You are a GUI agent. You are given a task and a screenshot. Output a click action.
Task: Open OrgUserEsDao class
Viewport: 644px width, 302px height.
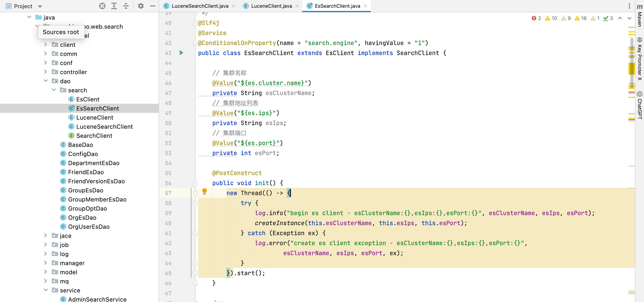coord(89,227)
